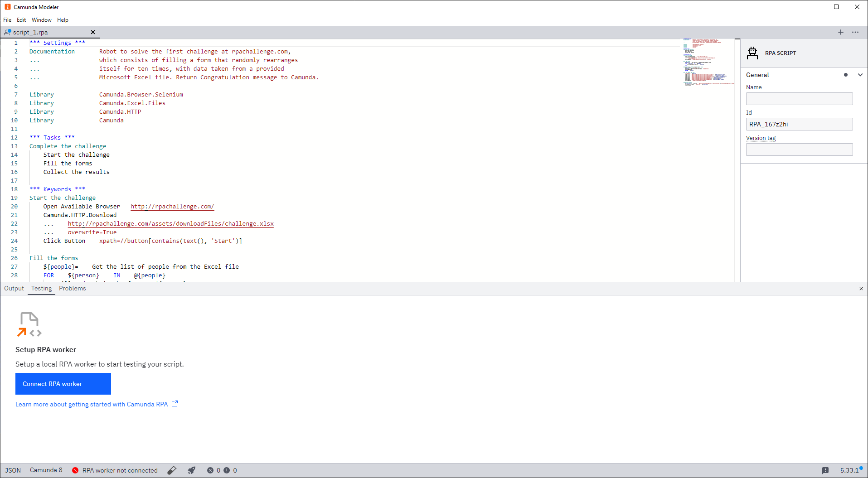
Task: Open the Window menu
Action: click(41, 19)
